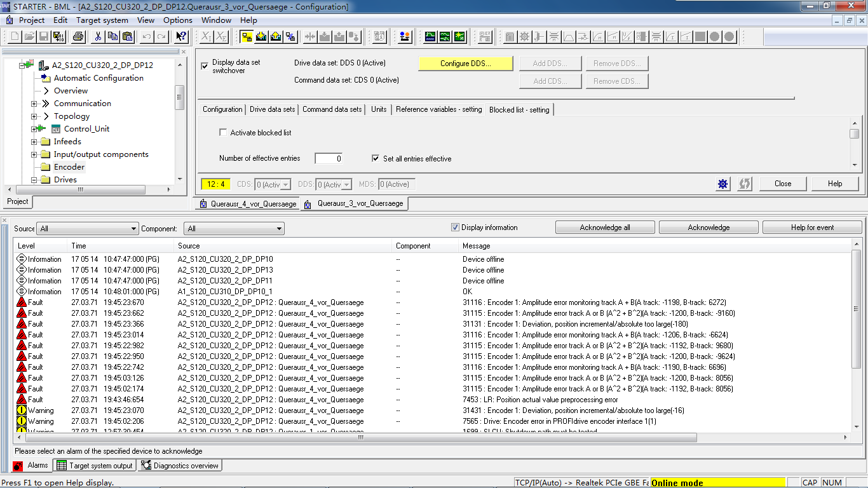Click the Help for event button
Screen dimensions: 868x488
(812, 227)
